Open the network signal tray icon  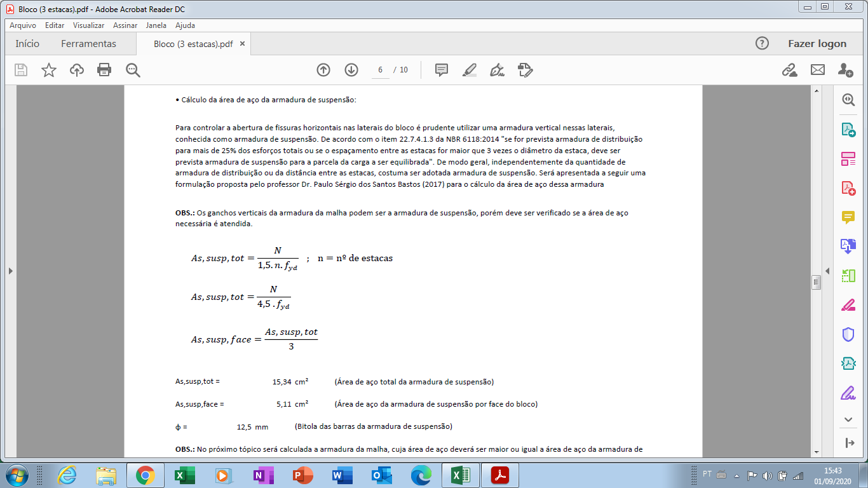tap(799, 475)
